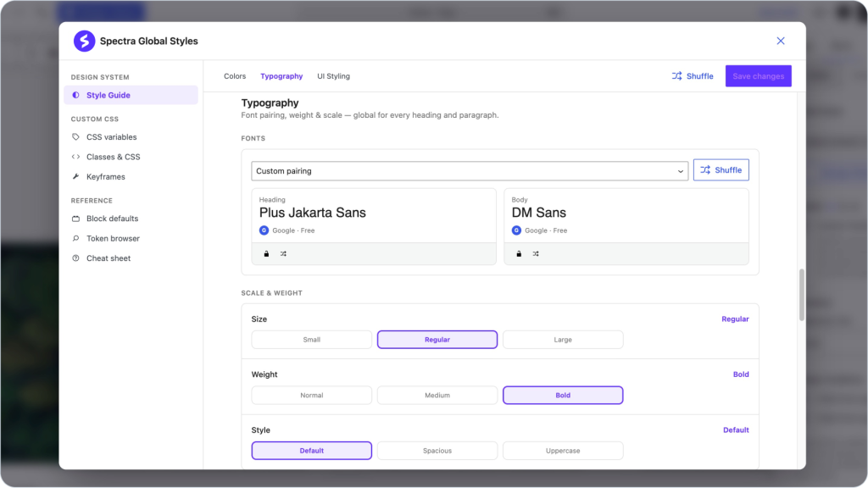Click Google icon under Plus Jakarta Sans
The image size is (868, 488).
pos(264,230)
